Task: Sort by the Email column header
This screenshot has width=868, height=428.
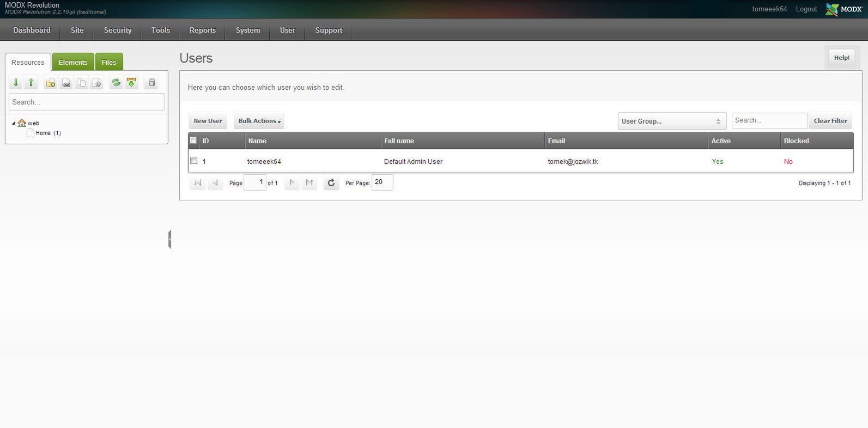Action: (626, 140)
